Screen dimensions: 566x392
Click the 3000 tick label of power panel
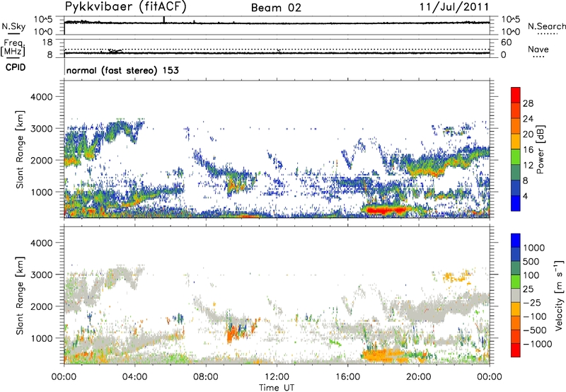(x=41, y=129)
